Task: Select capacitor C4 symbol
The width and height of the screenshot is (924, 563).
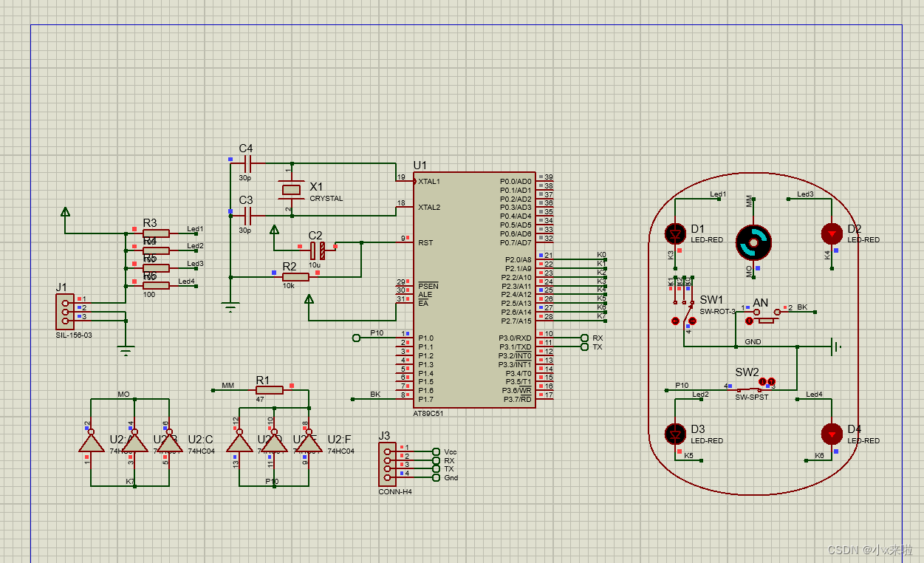Action: click(x=247, y=163)
